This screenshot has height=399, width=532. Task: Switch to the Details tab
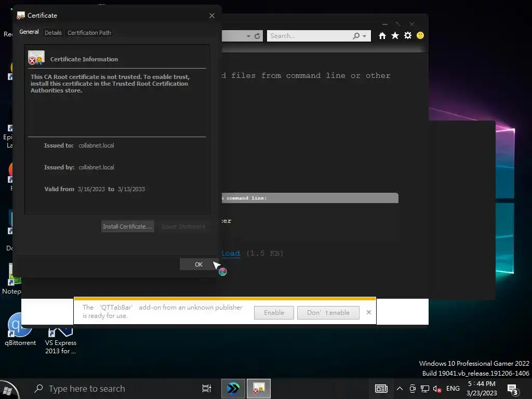pyautogui.click(x=53, y=33)
